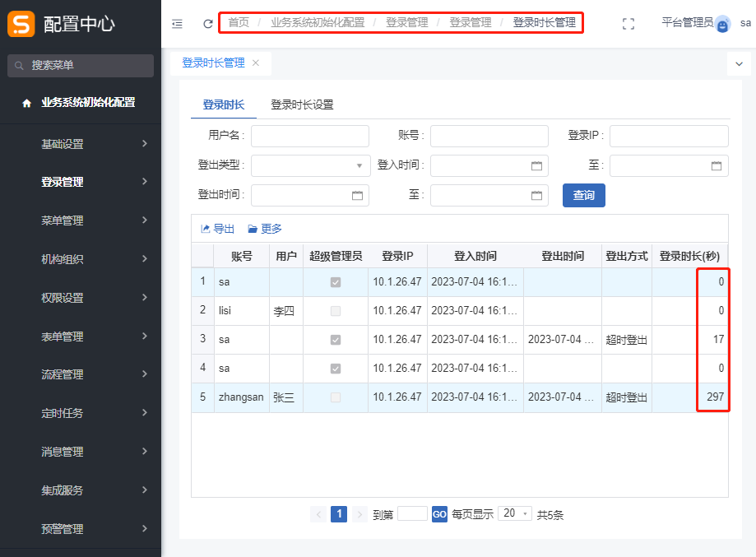Open calendar picker for 登入时间 field
Image resolution: width=756 pixels, height=557 pixels.
point(536,165)
